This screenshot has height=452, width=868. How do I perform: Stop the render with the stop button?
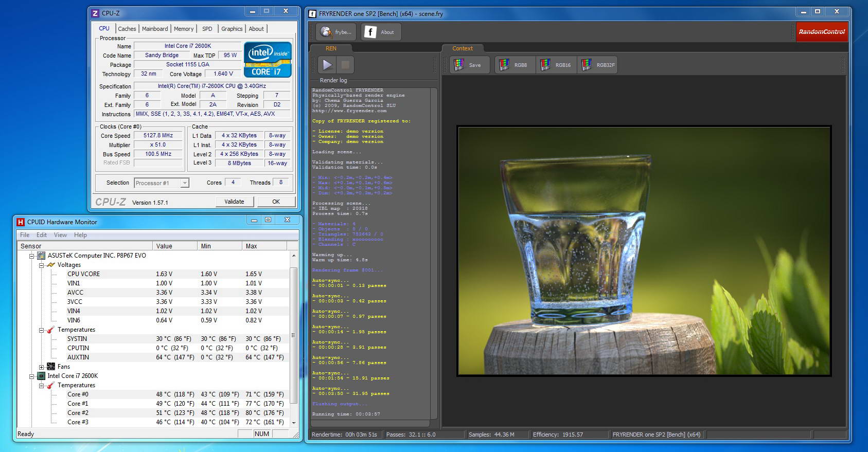pos(345,65)
